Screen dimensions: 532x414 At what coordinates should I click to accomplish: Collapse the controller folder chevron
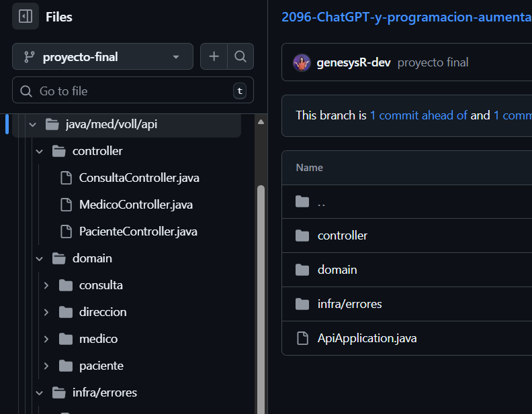point(39,151)
